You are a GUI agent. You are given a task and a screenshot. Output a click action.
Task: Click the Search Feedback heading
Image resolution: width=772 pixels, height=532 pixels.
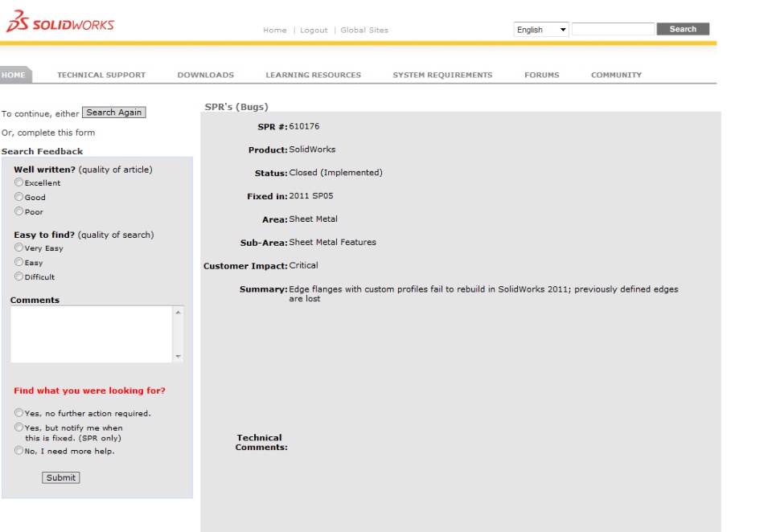(43, 151)
